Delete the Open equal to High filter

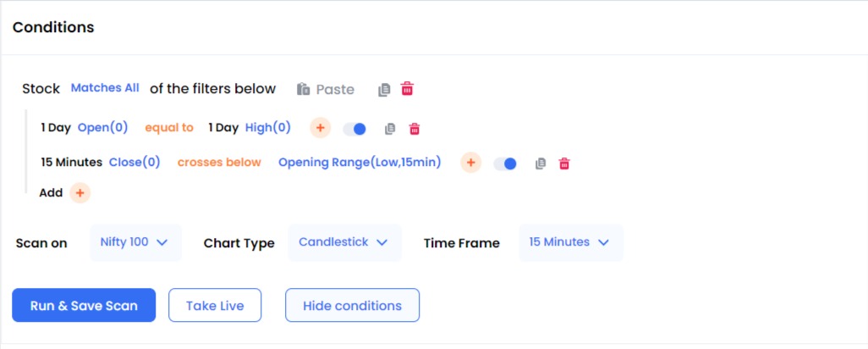coord(415,129)
